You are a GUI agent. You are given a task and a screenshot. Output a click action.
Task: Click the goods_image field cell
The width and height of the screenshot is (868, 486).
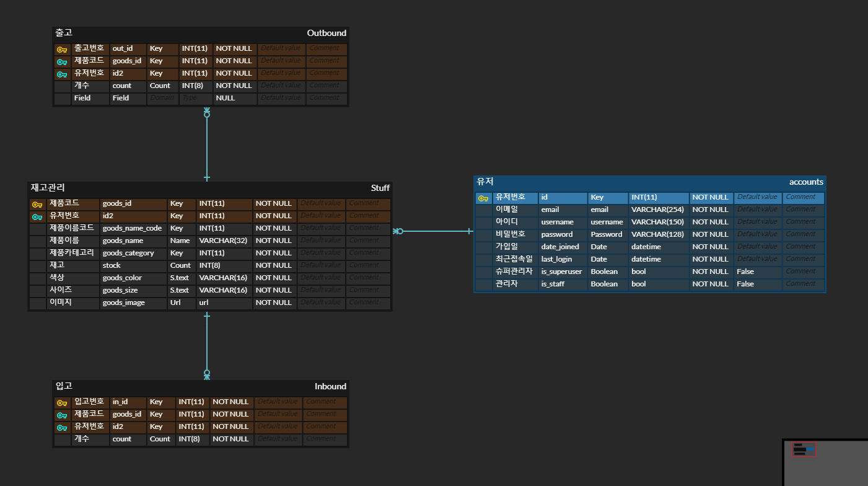[133, 303]
